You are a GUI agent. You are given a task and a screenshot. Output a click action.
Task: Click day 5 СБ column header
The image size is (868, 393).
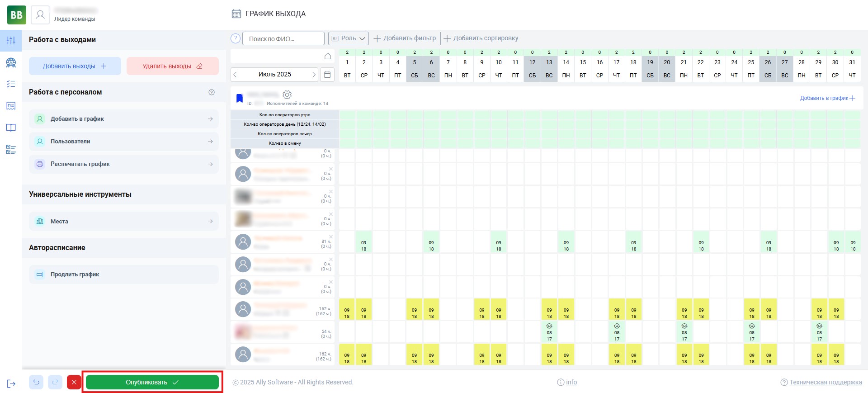415,68
